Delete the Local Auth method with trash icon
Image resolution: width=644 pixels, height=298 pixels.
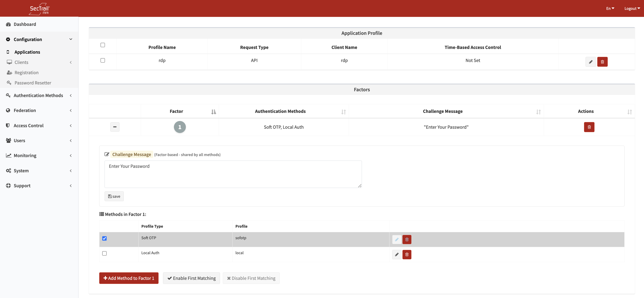407,254
